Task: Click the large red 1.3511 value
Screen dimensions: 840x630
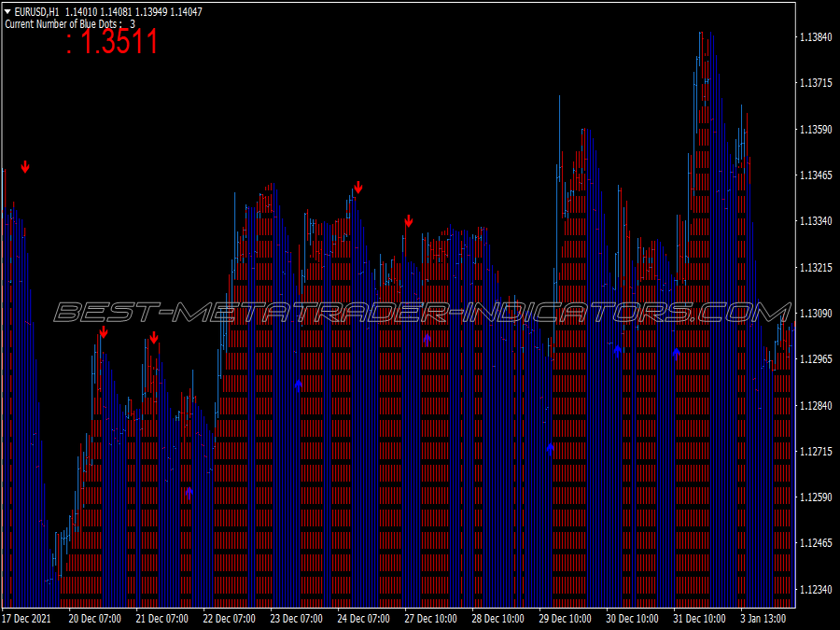Action: coord(119,42)
